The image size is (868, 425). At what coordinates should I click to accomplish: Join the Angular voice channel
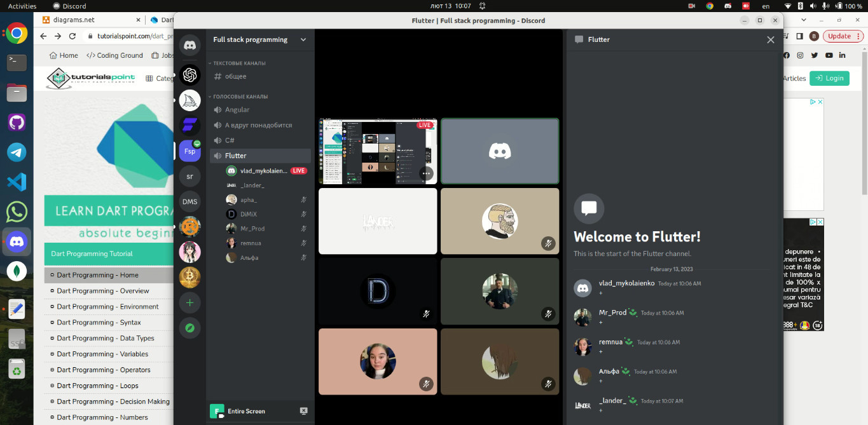tap(260, 110)
